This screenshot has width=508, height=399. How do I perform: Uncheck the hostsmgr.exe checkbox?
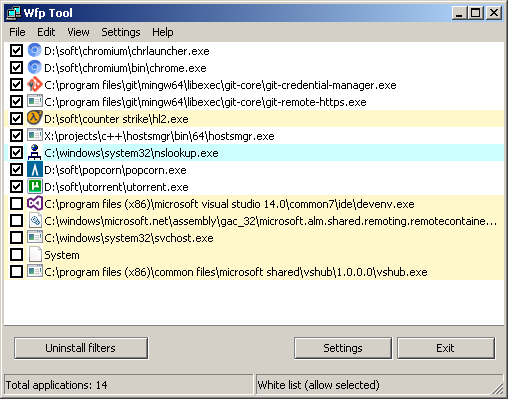(x=16, y=136)
